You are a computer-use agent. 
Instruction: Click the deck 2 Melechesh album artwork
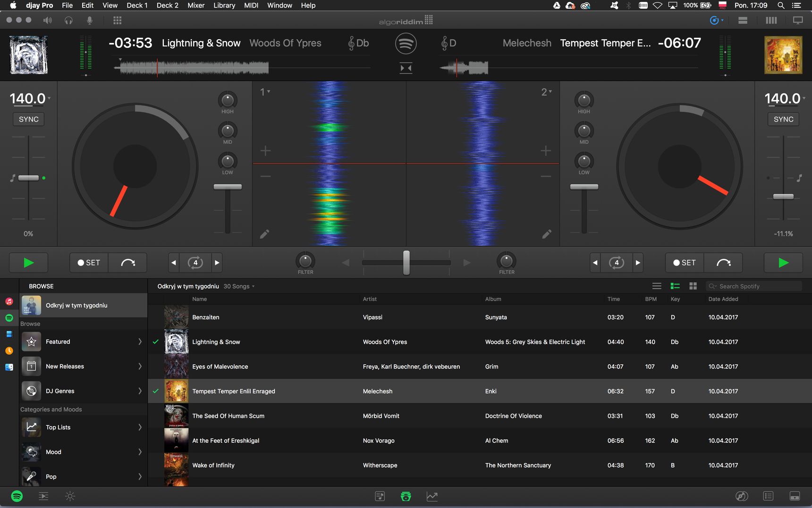pos(783,55)
